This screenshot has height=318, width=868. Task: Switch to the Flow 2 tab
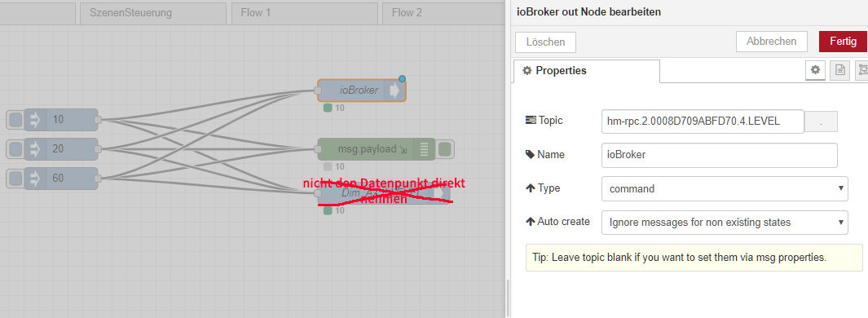(x=443, y=13)
